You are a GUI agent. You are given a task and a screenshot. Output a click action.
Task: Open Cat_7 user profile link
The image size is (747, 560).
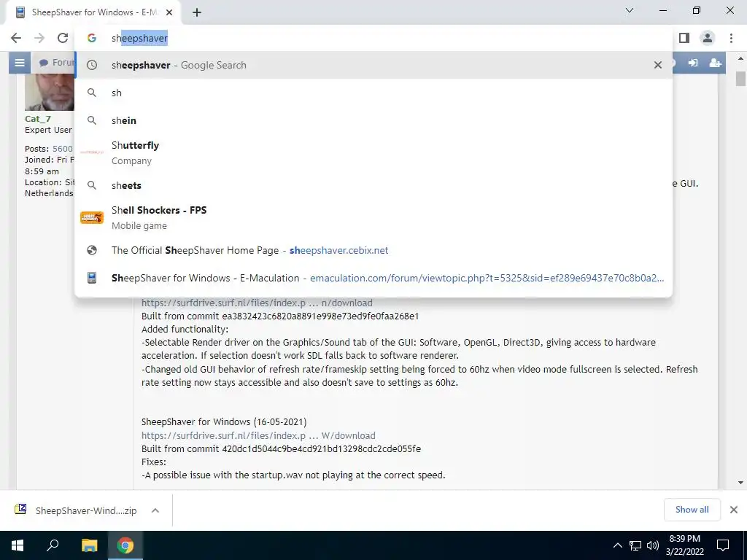pyautogui.click(x=38, y=119)
